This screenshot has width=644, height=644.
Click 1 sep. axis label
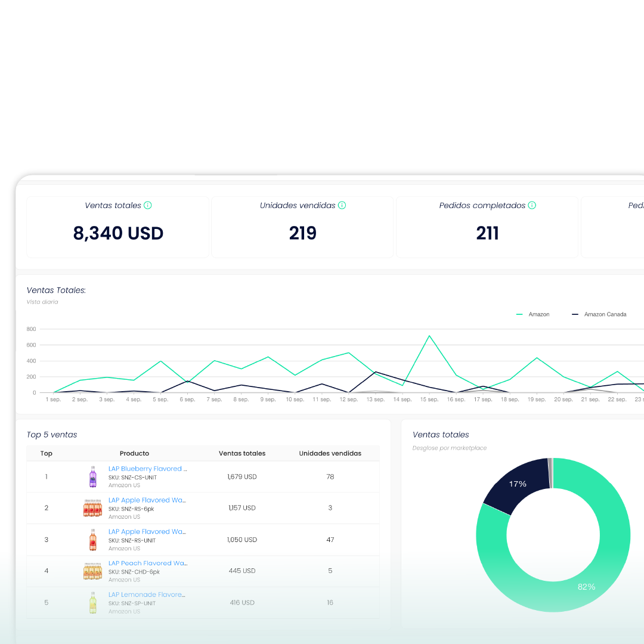54,399
